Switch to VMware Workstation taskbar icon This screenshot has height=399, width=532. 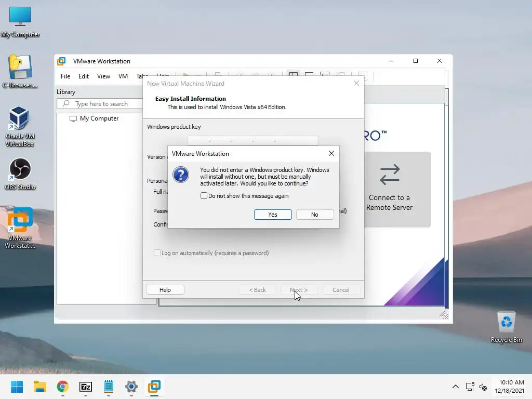coord(154,387)
